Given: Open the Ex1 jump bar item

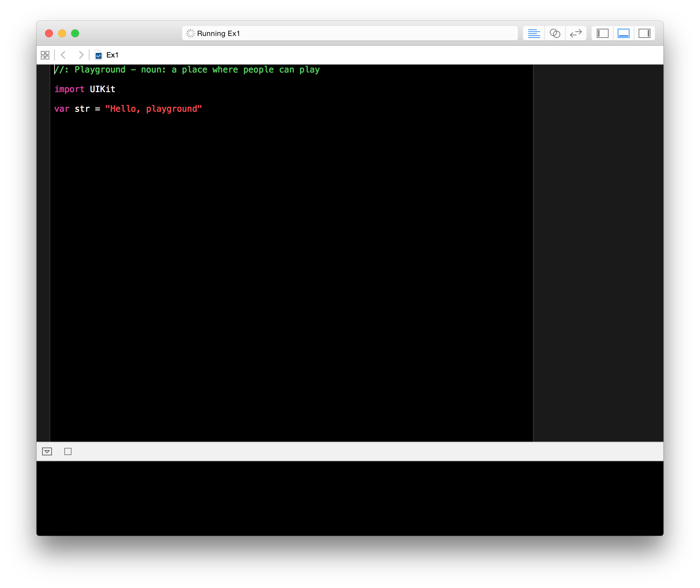Looking at the screenshot, I should [x=112, y=55].
